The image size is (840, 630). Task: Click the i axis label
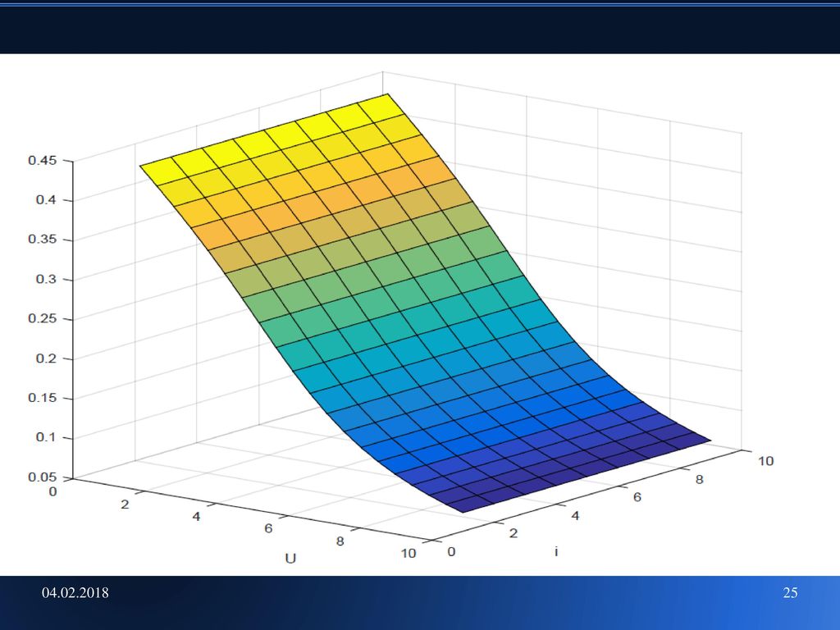click(x=557, y=551)
